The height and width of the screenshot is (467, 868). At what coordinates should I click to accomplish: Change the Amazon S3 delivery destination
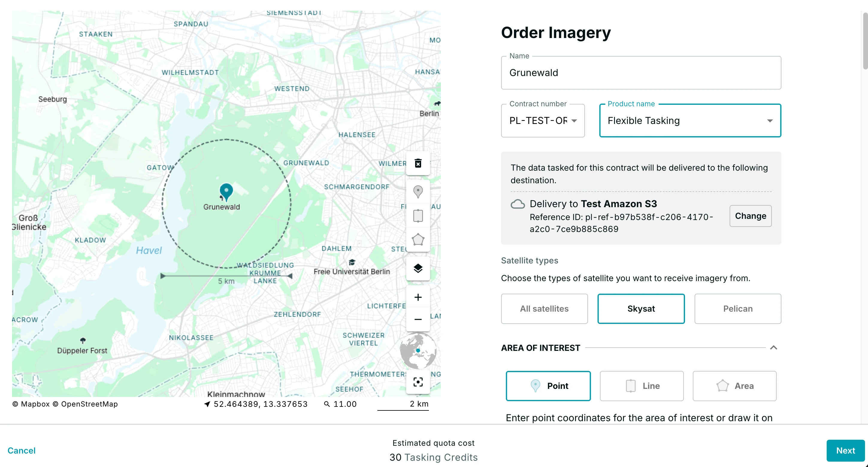[750, 216]
